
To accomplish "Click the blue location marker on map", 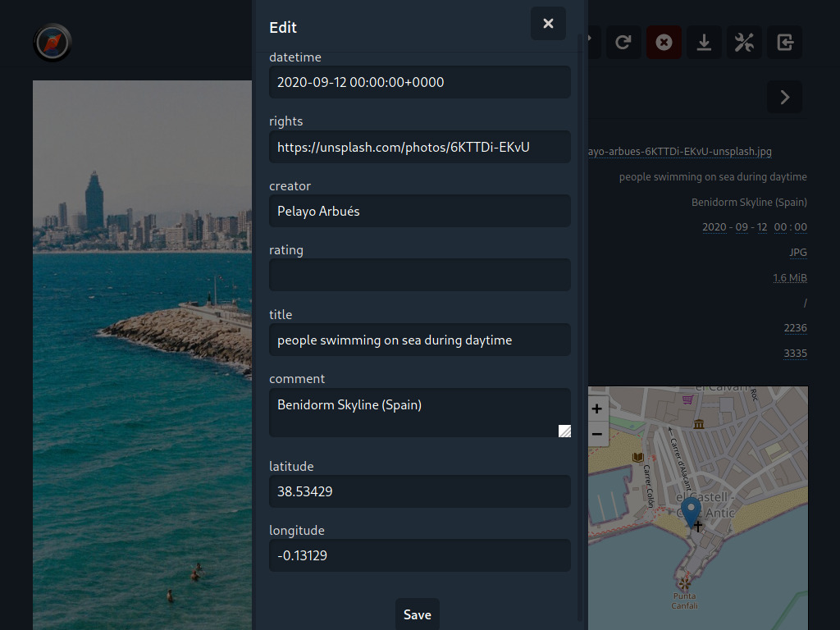I will point(691,512).
